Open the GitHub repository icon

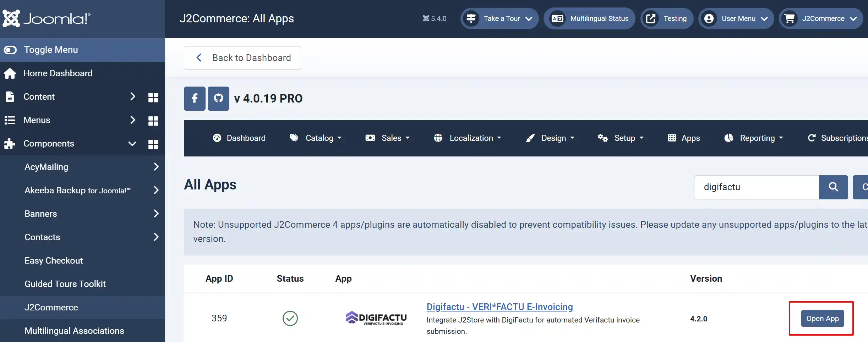click(x=218, y=99)
